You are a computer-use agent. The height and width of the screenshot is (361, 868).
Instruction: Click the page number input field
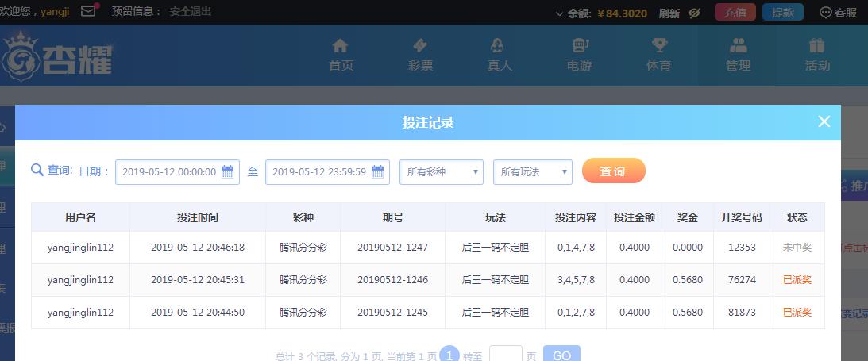click(x=505, y=355)
